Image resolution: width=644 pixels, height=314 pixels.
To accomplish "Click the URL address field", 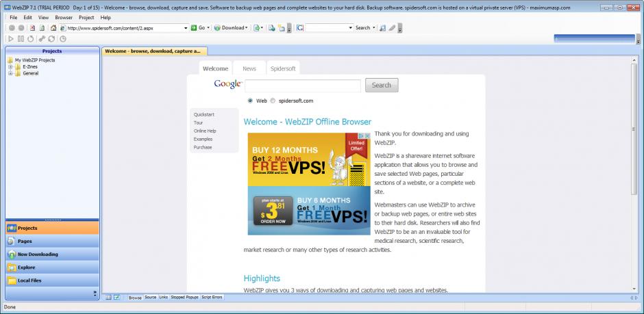I will coord(125,28).
